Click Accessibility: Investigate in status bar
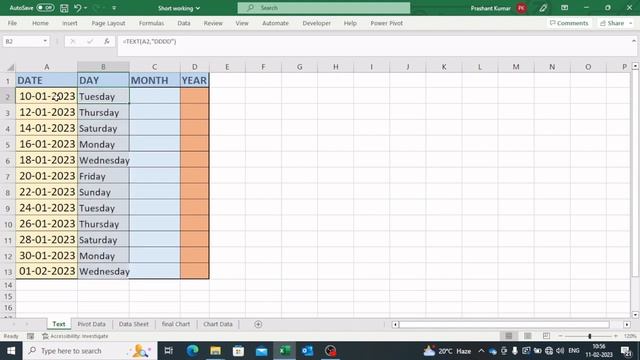Screen dimensions: 640x360 click(x=76, y=336)
